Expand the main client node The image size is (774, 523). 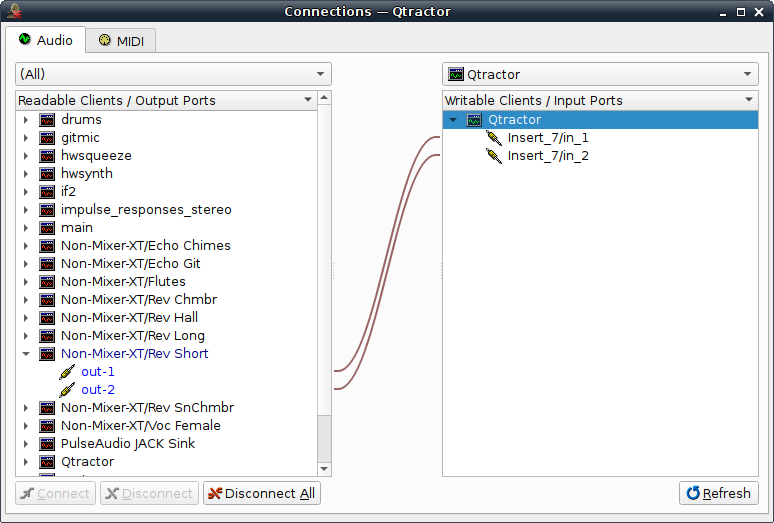pos(26,228)
